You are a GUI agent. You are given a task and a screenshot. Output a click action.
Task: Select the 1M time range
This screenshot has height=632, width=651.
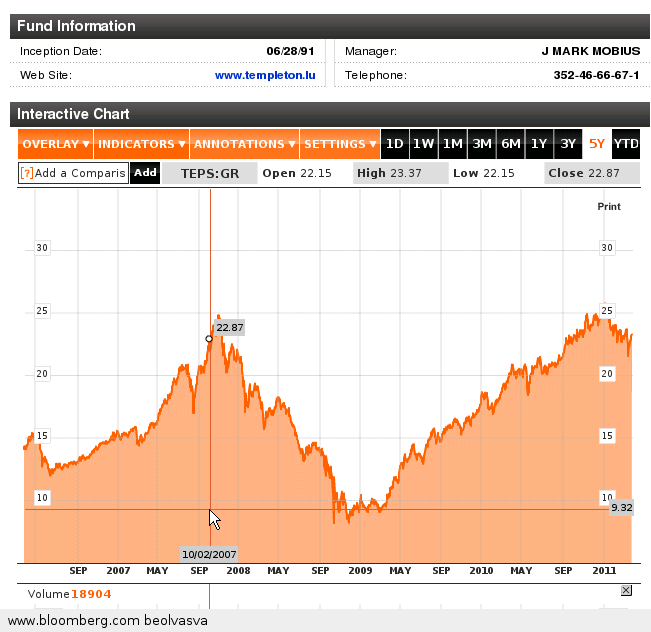click(453, 144)
